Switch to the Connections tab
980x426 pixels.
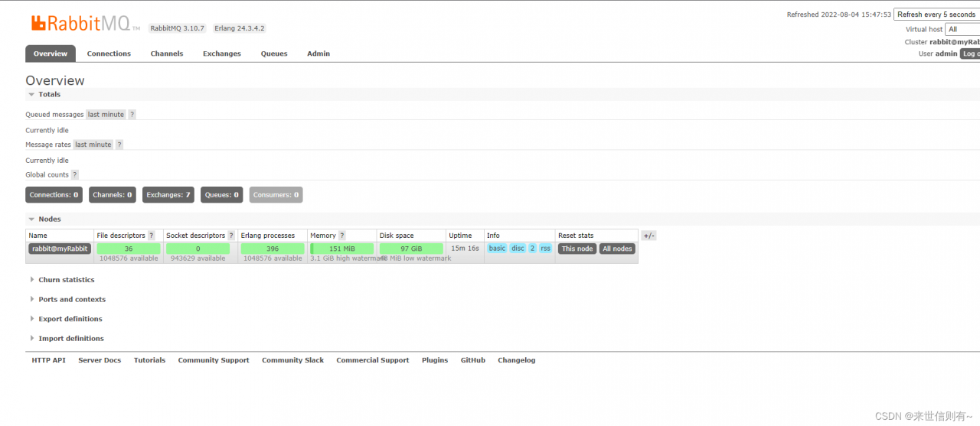tap(109, 54)
